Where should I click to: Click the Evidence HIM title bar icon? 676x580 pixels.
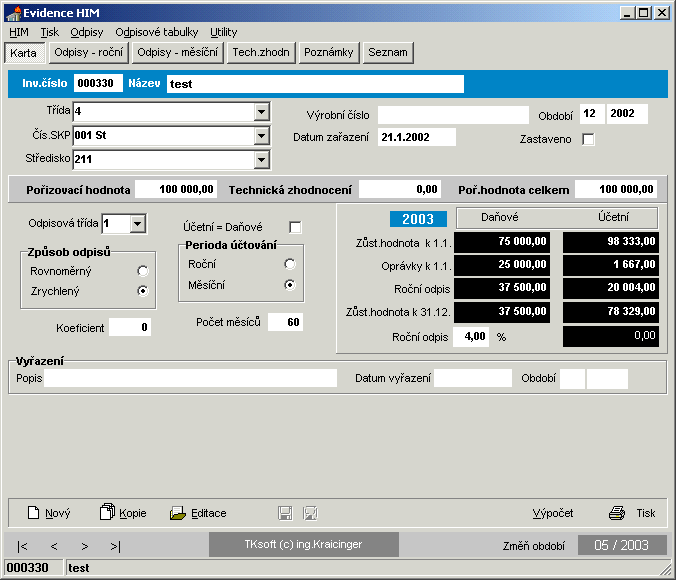tap(13, 13)
